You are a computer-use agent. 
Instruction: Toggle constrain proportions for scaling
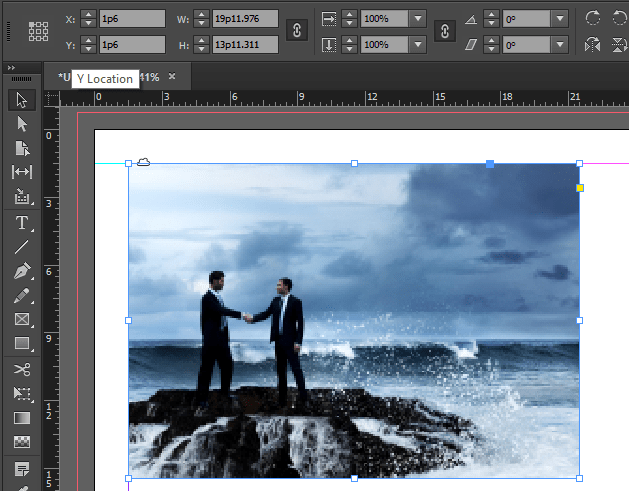(x=445, y=30)
